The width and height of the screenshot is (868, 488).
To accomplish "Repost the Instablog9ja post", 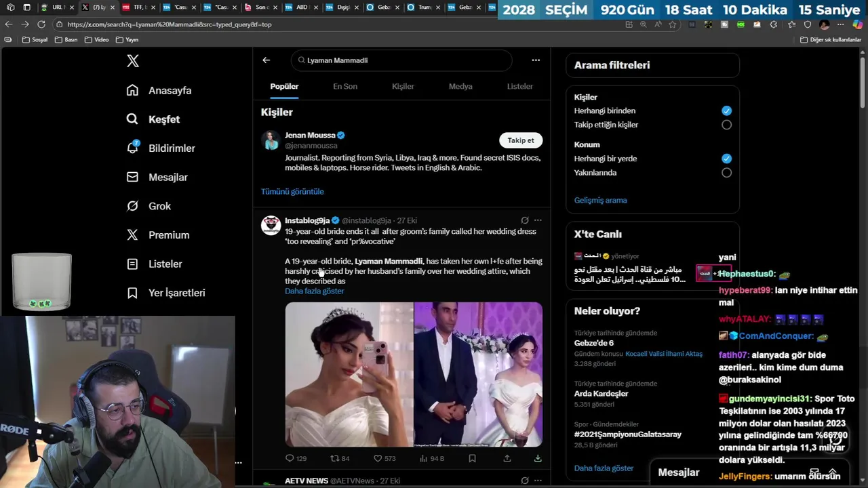I will [x=340, y=459].
